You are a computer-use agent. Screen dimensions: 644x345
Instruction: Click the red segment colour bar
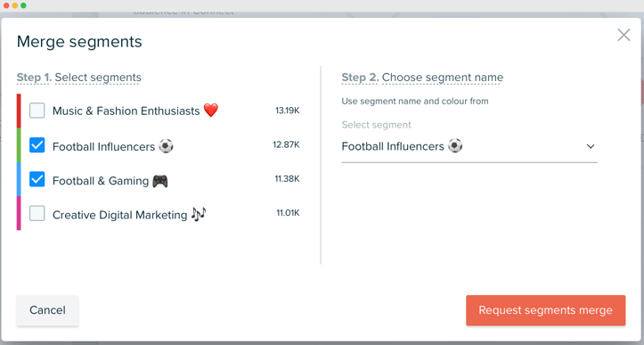coord(19,111)
